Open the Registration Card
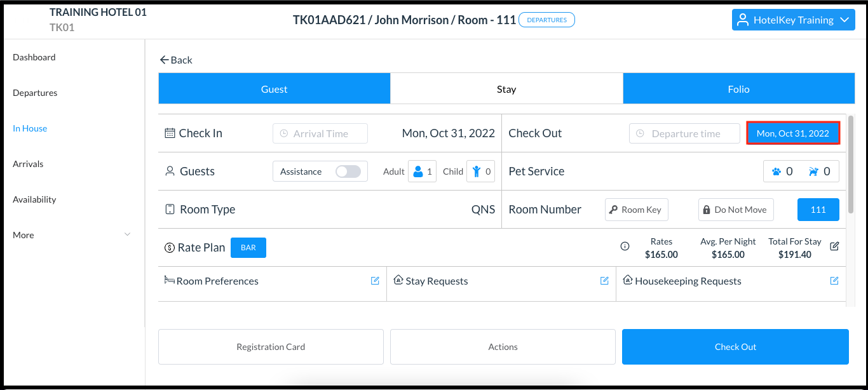868x390 pixels. [x=271, y=347]
